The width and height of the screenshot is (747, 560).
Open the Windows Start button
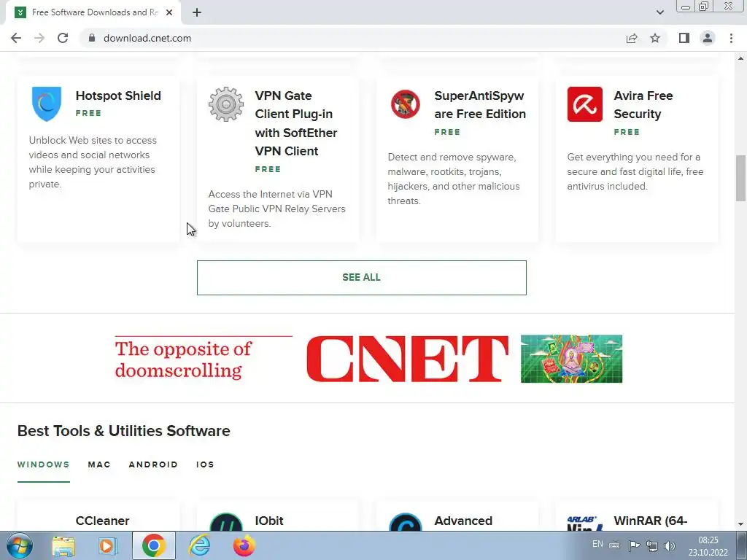(19, 545)
